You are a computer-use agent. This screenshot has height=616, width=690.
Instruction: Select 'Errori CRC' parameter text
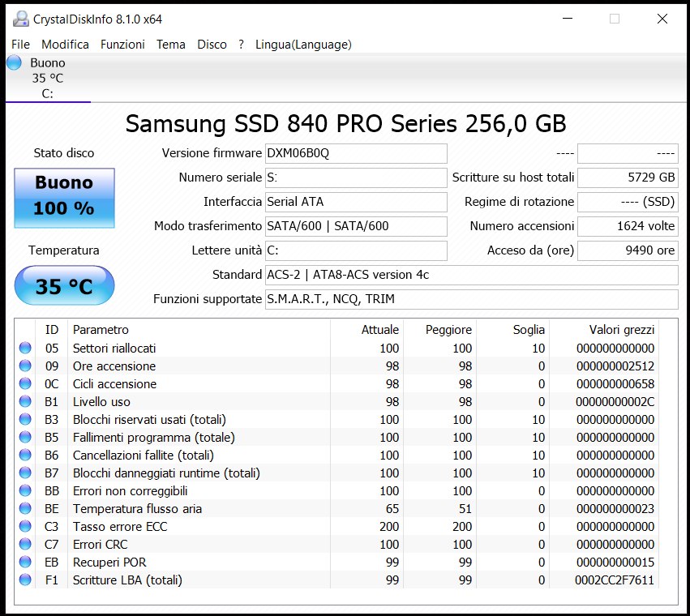(101, 545)
